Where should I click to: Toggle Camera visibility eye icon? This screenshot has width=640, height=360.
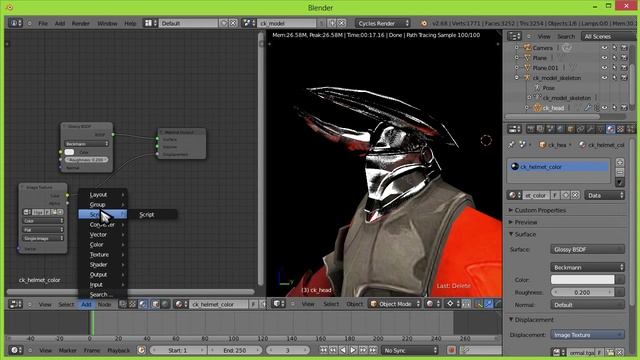604,48
